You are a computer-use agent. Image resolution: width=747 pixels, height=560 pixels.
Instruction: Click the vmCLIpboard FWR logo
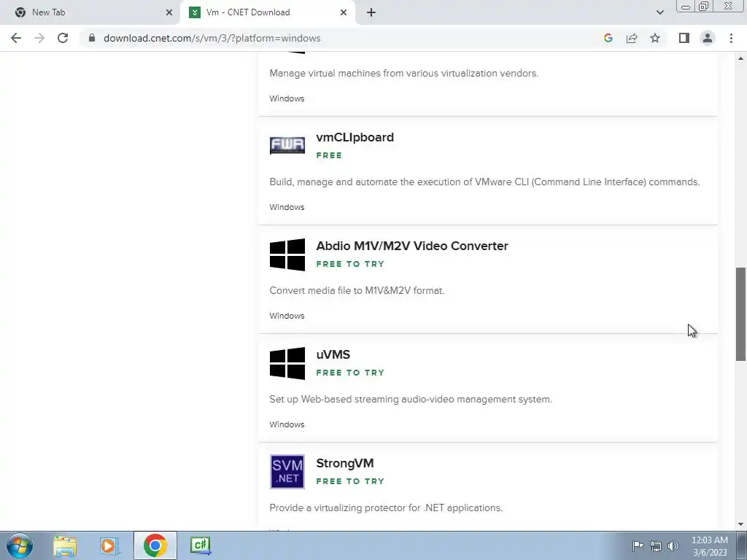point(287,146)
